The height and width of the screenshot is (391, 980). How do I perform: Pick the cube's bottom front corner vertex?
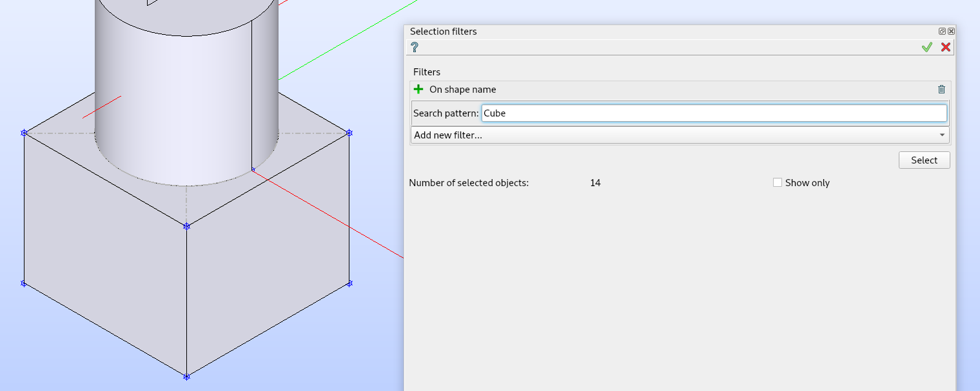tap(186, 377)
